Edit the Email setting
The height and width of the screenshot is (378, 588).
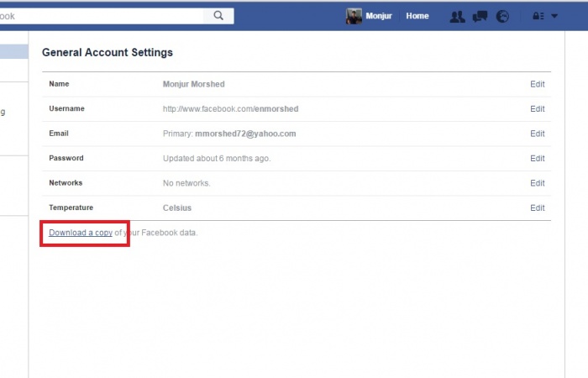(537, 134)
